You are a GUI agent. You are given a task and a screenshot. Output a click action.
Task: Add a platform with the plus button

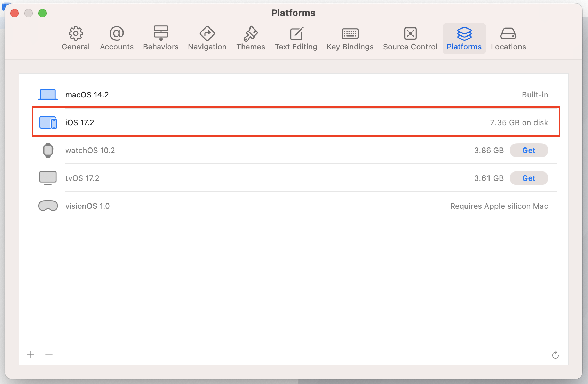(31, 354)
